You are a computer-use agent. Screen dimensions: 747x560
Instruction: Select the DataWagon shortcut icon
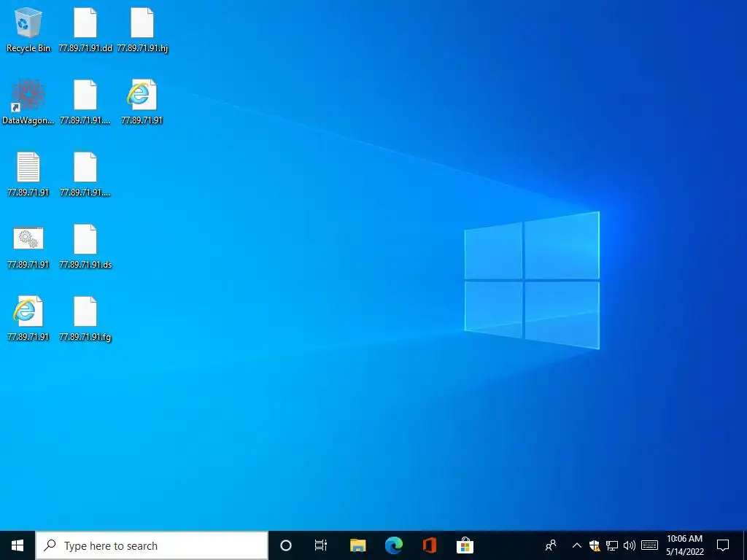tap(28, 102)
